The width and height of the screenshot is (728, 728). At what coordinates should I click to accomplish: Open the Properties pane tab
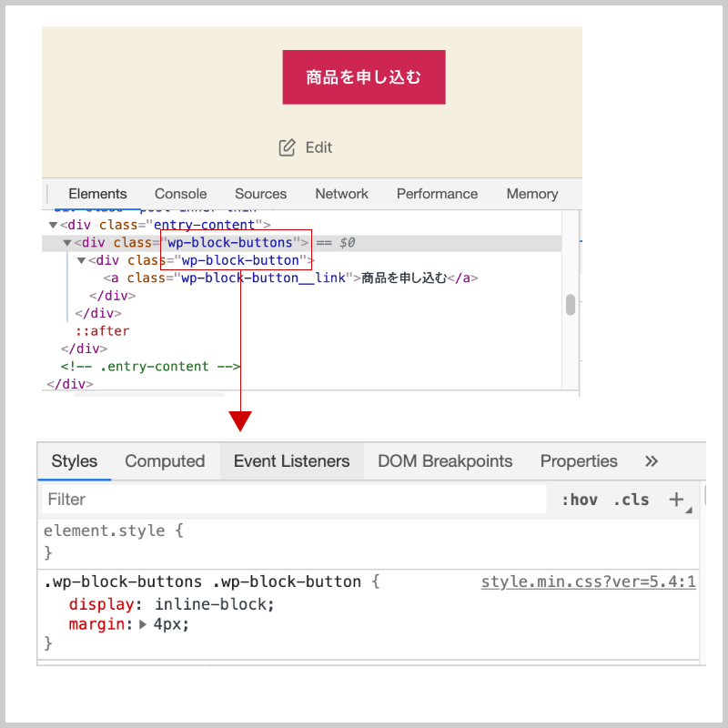pyautogui.click(x=579, y=461)
